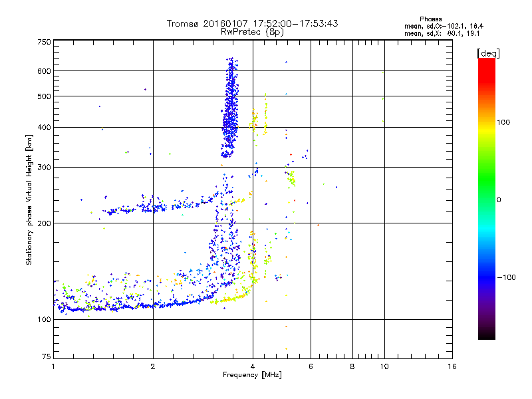This screenshot has width=532, height=399.
Task: Click the '[deg]' colorbar unit label
Action: point(488,53)
